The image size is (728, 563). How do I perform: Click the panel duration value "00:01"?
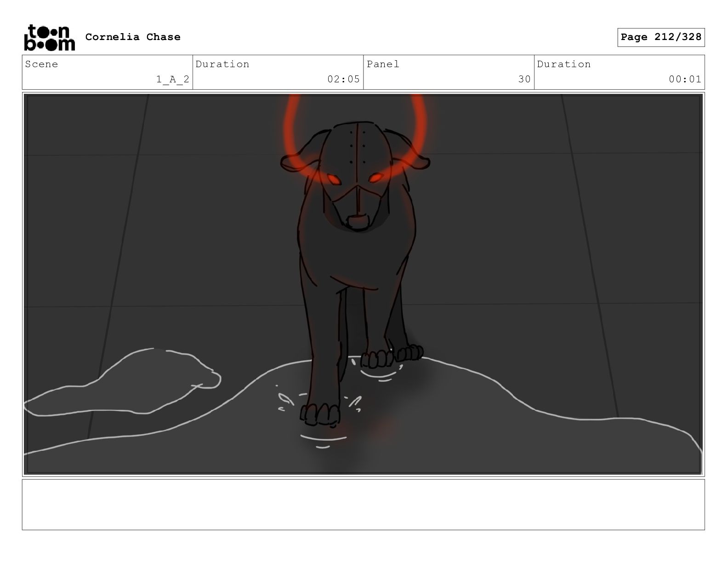point(685,79)
